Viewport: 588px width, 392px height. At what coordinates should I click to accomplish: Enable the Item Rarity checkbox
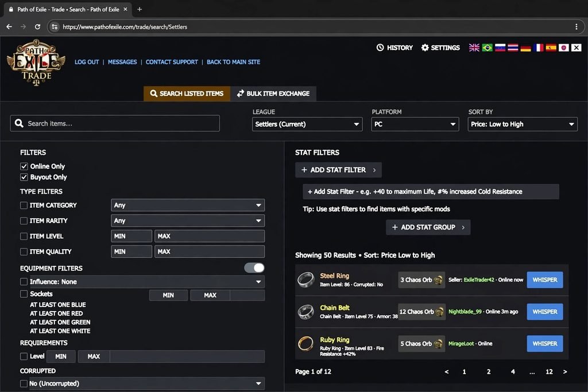pyautogui.click(x=24, y=221)
